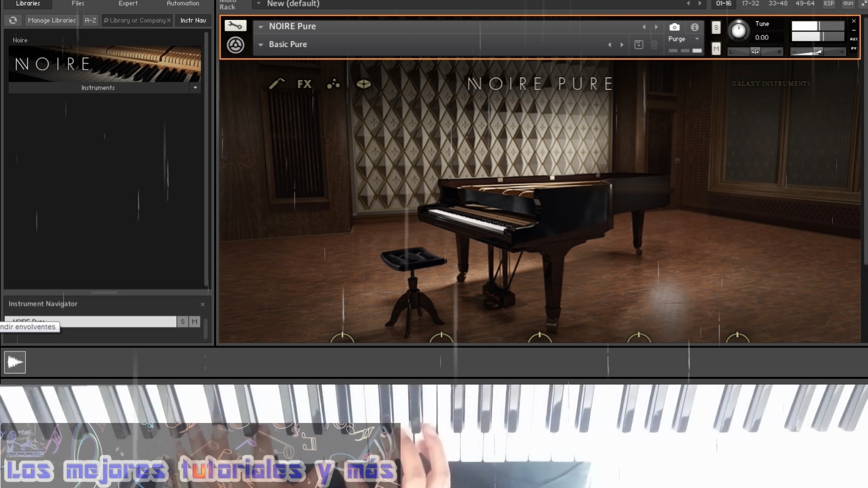
Task: Open the NOIRE Pure instrument name dropdown
Action: coord(261,27)
